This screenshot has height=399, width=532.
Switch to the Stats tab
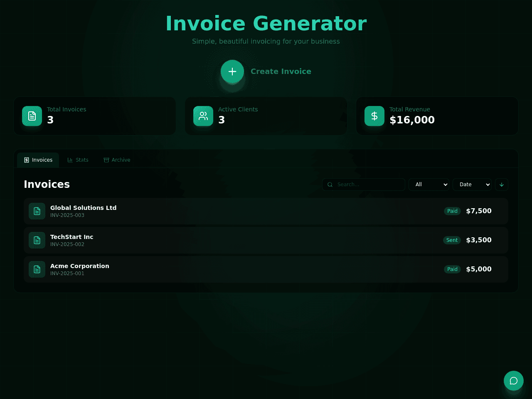78,160
